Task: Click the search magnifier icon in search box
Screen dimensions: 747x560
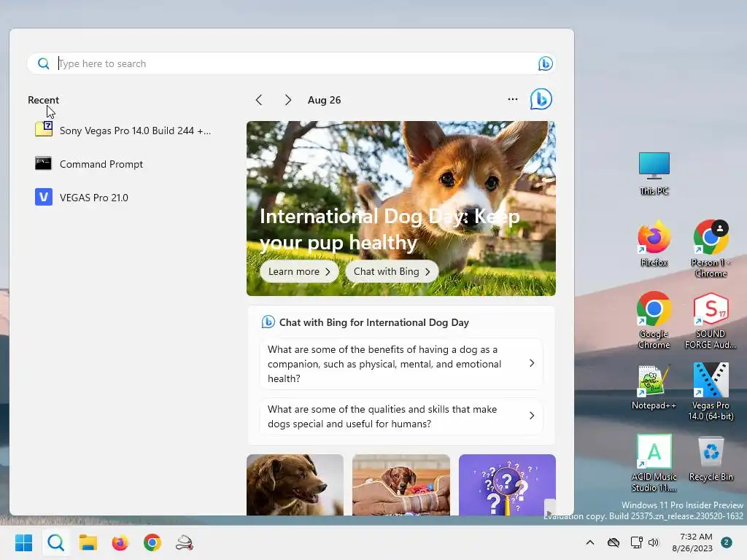Action: (x=43, y=63)
